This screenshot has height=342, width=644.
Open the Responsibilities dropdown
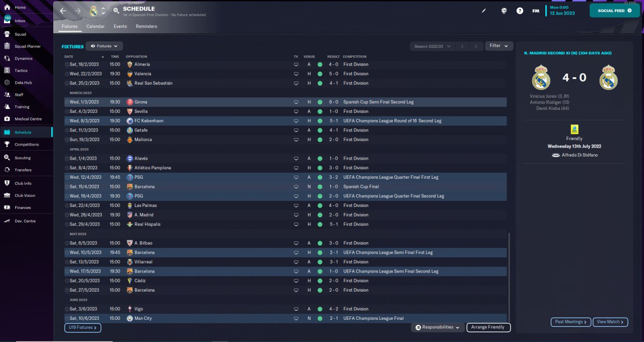point(438,327)
